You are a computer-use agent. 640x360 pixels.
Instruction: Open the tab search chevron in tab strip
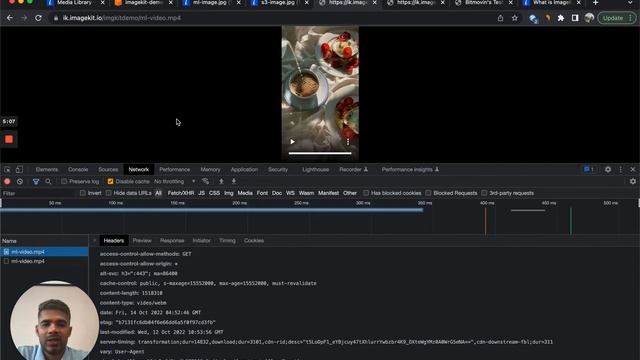[630, 3]
